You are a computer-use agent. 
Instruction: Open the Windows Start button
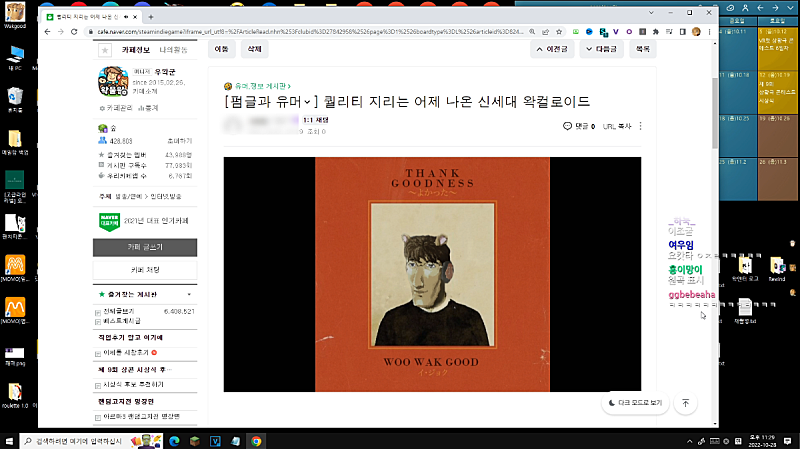9,441
